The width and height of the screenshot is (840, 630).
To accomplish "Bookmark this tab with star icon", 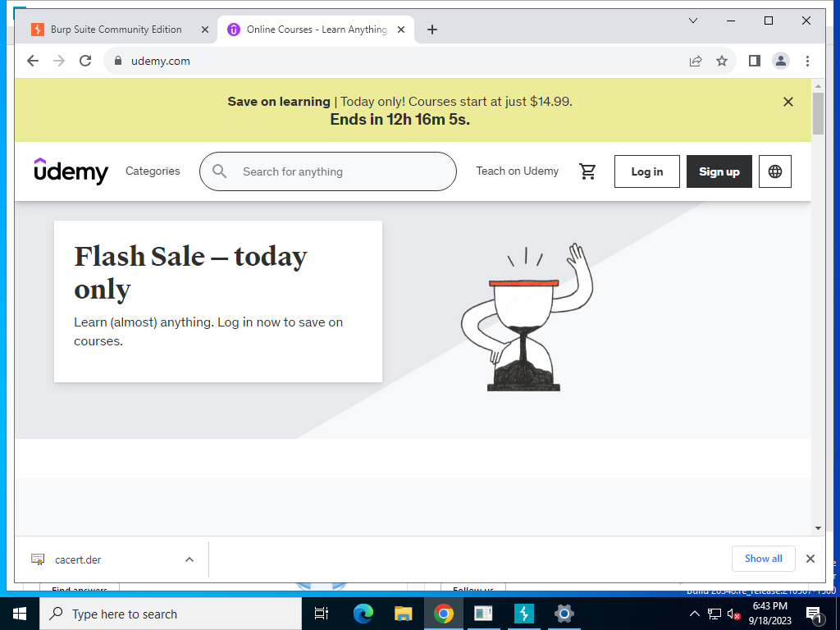I will tap(722, 61).
